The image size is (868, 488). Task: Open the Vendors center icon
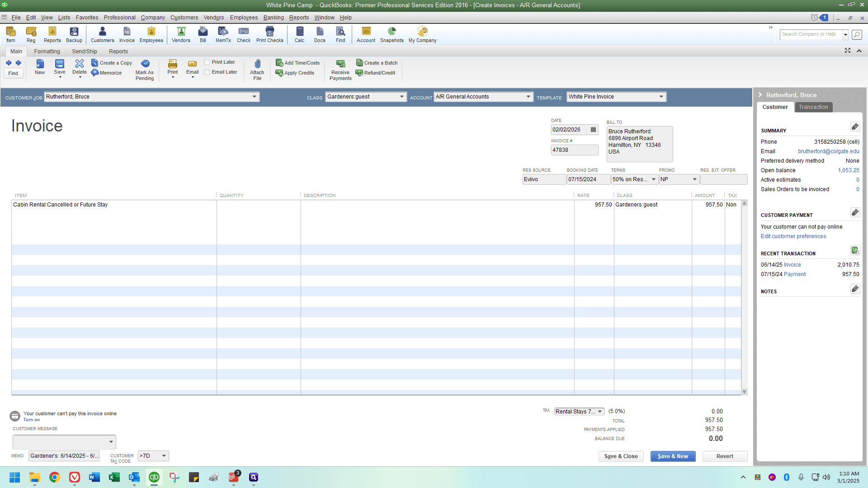pyautogui.click(x=181, y=34)
